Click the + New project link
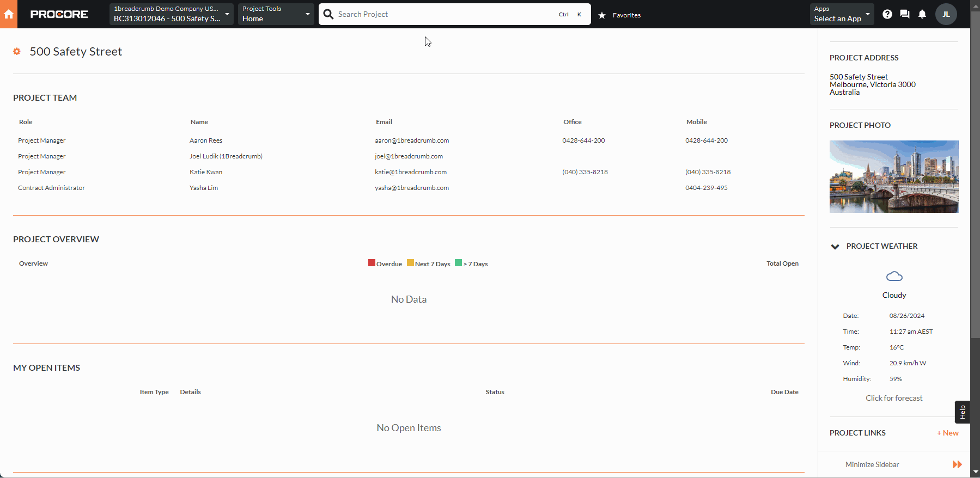Image resolution: width=980 pixels, height=478 pixels. (948, 433)
